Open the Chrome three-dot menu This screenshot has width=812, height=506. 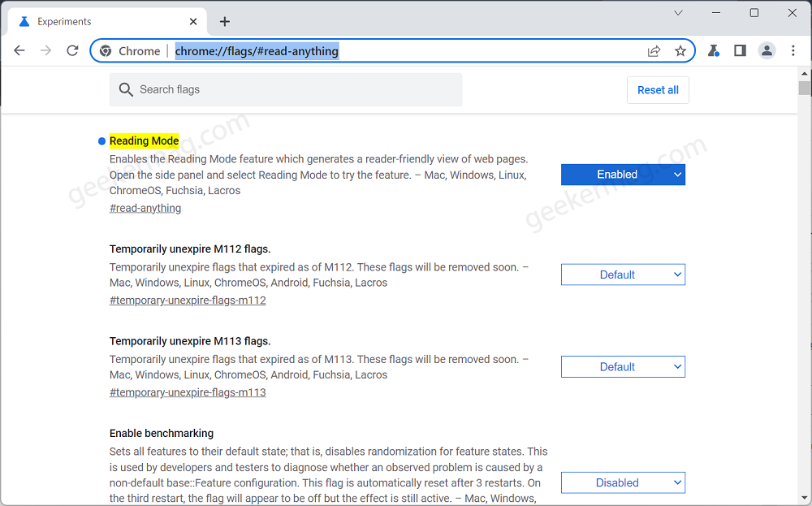pos(793,50)
